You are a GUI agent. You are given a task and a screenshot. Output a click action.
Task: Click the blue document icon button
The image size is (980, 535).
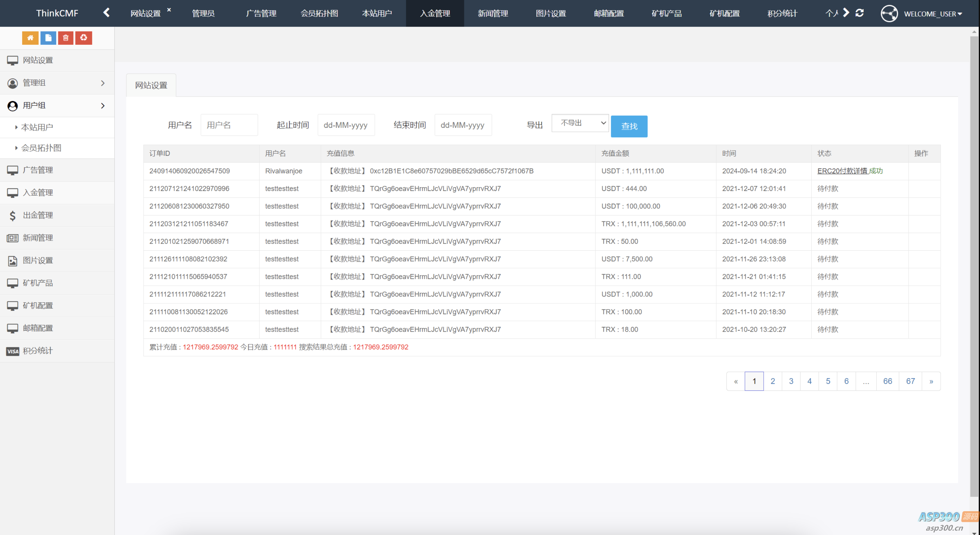(48, 38)
